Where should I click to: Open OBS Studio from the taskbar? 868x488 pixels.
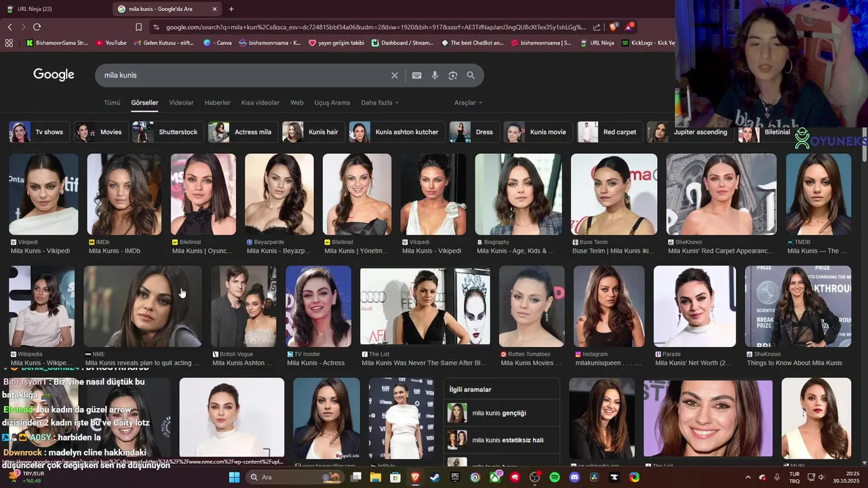(534, 477)
